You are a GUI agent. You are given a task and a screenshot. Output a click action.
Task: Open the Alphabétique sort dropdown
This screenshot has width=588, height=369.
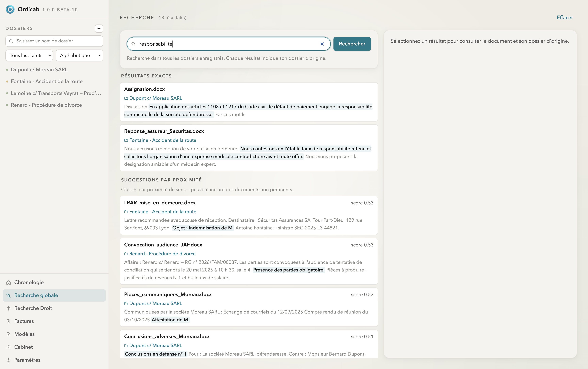point(79,55)
